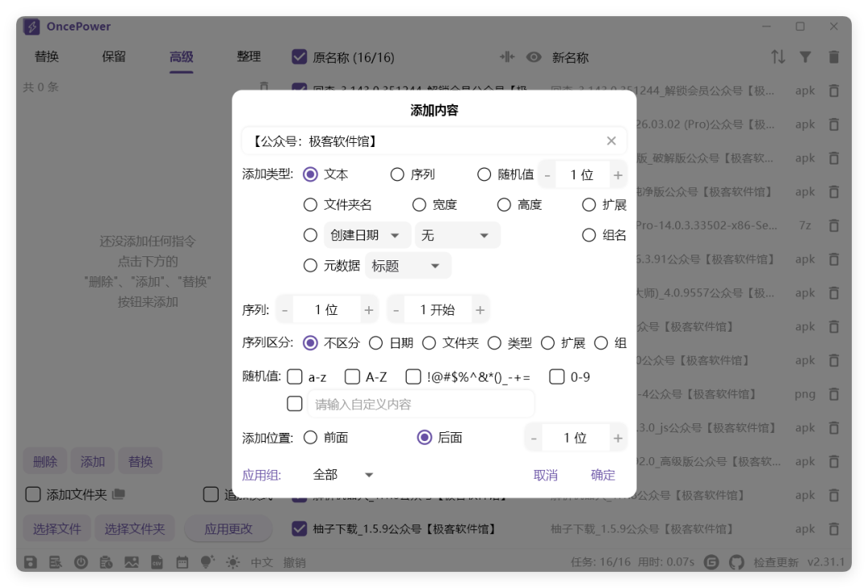This screenshot has height=588, width=868.
Task: Uncheck the 柚子下载_1.5.9 row checkbox
Action: click(x=299, y=529)
